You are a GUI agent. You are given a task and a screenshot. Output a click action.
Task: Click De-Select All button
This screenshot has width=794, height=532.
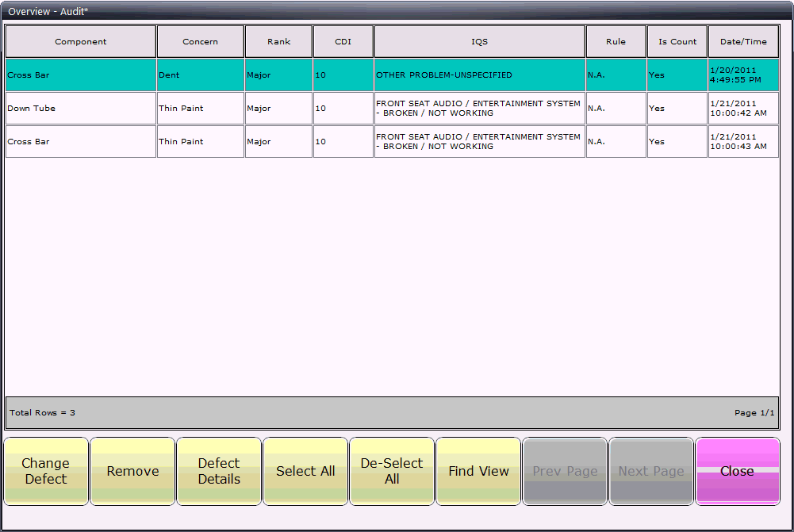(x=392, y=471)
